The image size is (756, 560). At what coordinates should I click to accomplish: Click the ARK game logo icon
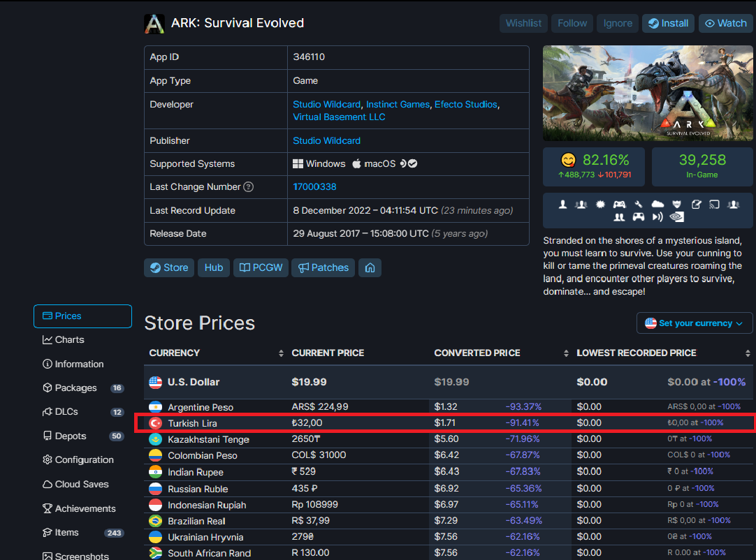click(154, 23)
